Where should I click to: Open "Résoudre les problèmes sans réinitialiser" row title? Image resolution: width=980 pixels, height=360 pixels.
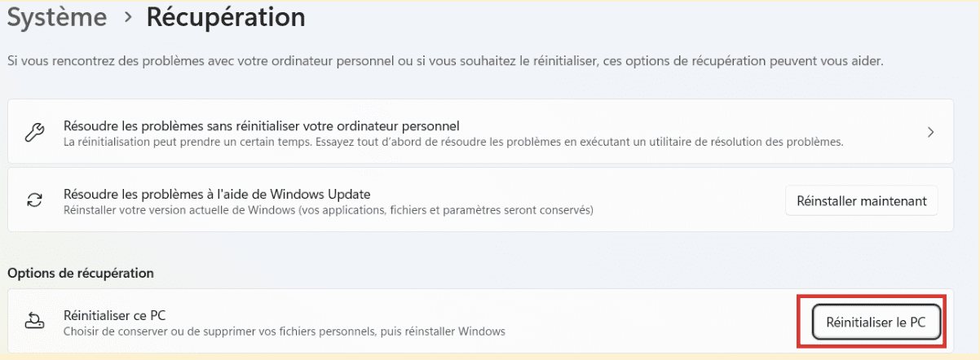click(x=262, y=126)
